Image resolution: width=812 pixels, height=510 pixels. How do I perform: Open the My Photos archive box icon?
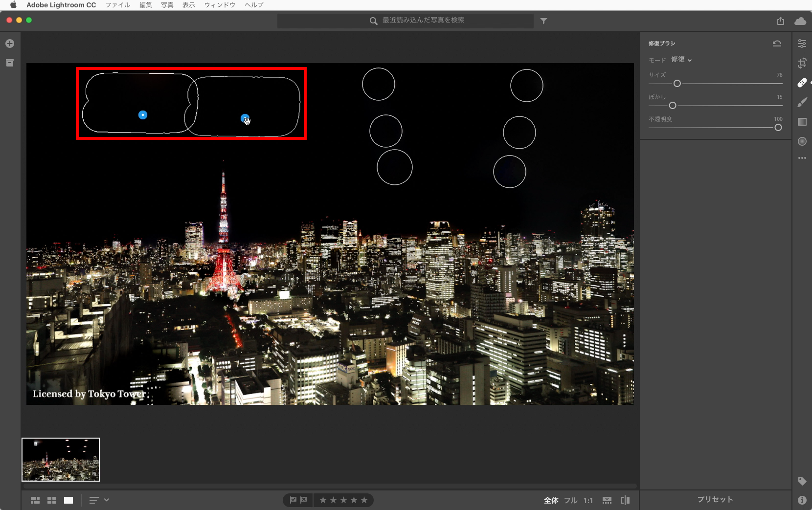(10, 63)
